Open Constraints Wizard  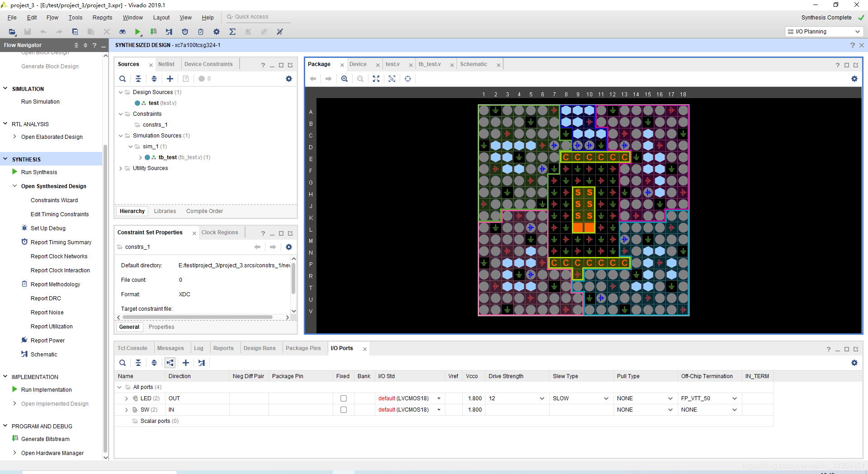[x=54, y=200]
